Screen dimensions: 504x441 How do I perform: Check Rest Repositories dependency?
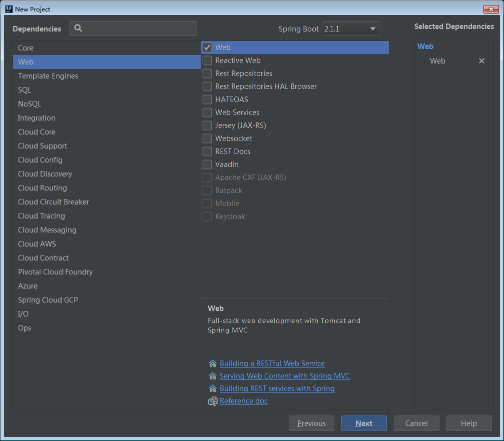tap(207, 73)
